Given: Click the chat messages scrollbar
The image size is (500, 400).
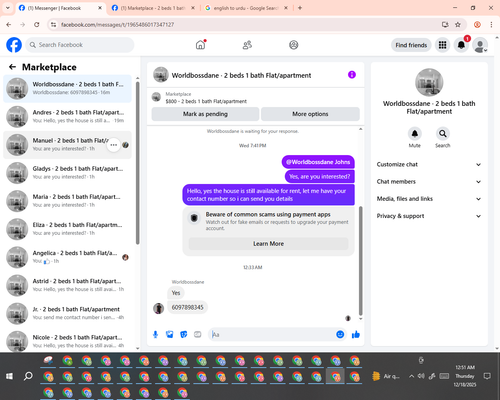Looking at the screenshot, I should click(x=360, y=260).
